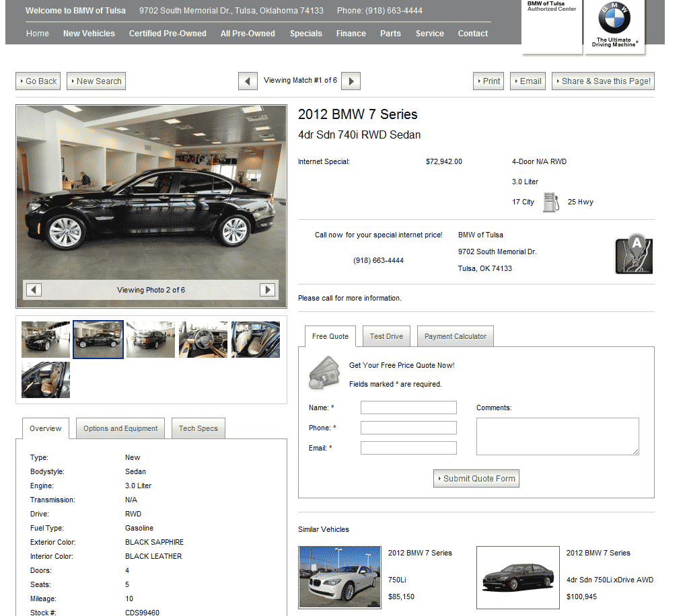This screenshot has height=616, width=687.
Task: Click the BMW of Tulsa Authorized Center badge
Action: tap(552, 27)
